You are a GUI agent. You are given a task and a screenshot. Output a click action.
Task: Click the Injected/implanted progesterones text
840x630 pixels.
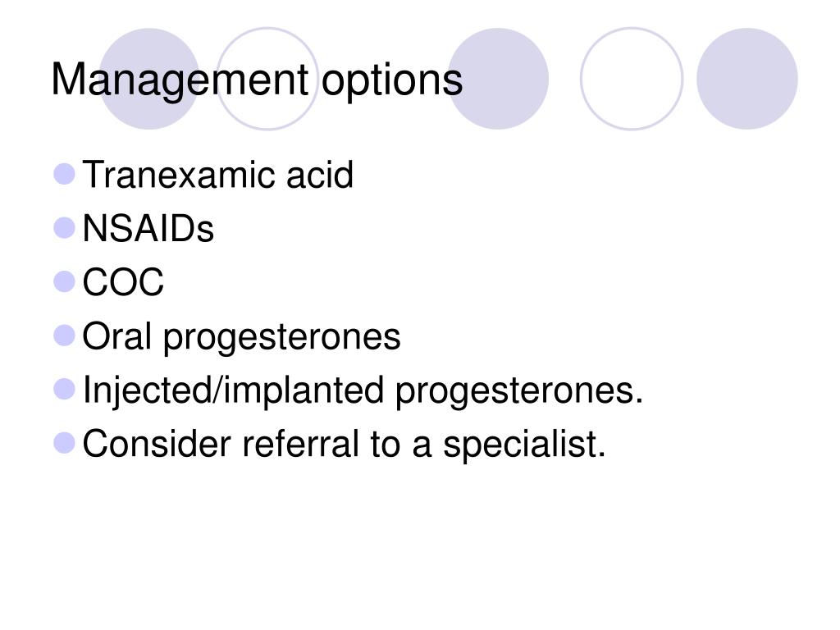click(x=363, y=390)
